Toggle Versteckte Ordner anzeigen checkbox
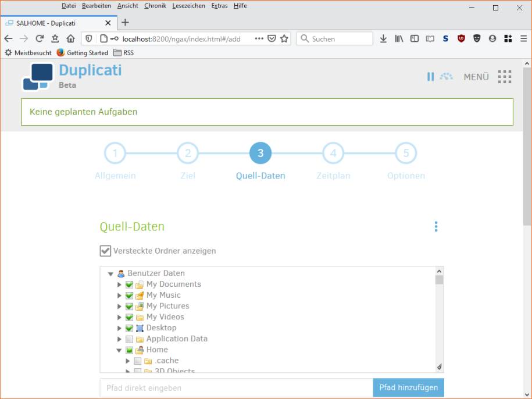This screenshot has width=532, height=399. tap(105, 251)
